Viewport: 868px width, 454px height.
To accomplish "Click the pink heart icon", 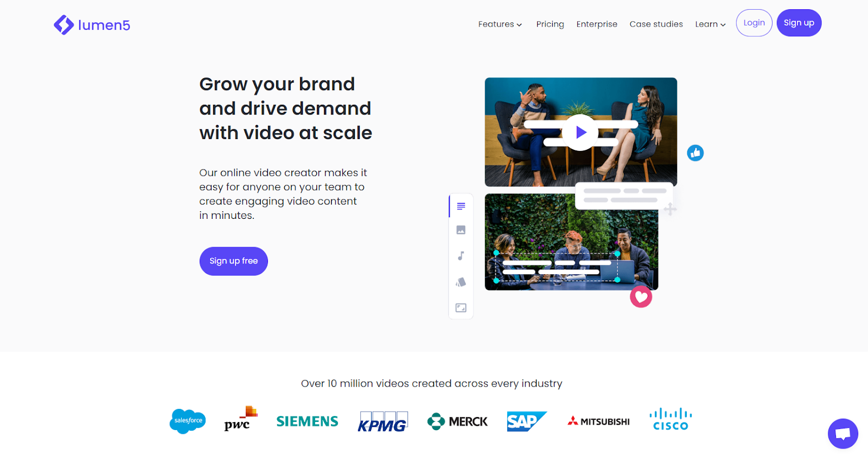I will (641, 297).
